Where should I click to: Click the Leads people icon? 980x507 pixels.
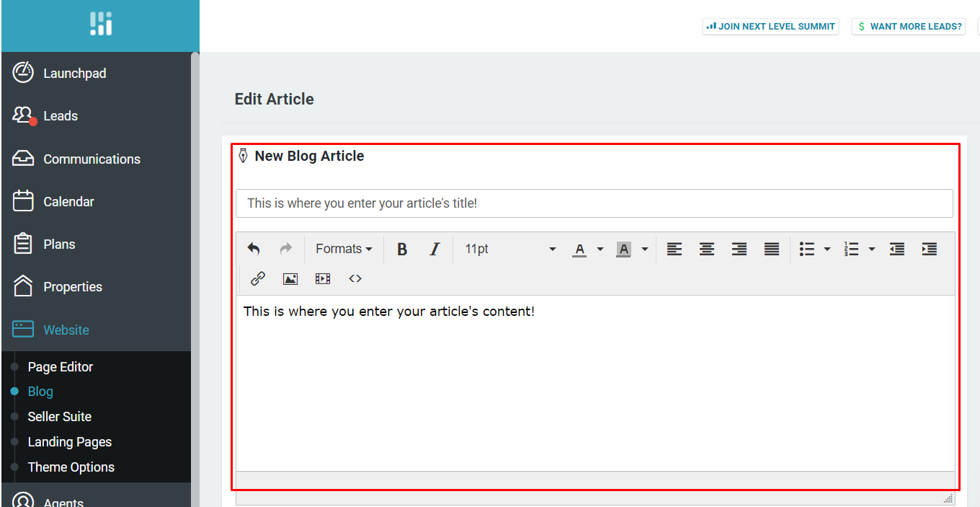(23, 115)
